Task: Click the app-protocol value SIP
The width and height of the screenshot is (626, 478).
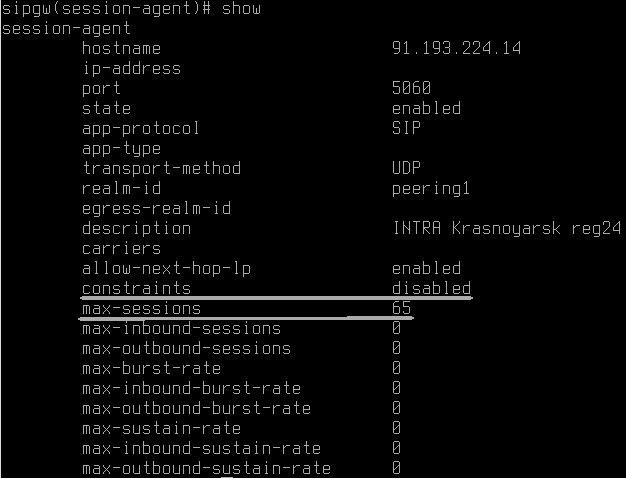Action: click(406, 128)
